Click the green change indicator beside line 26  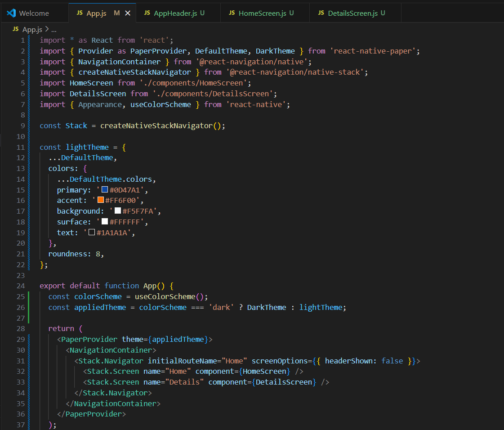tap(29, 307)
